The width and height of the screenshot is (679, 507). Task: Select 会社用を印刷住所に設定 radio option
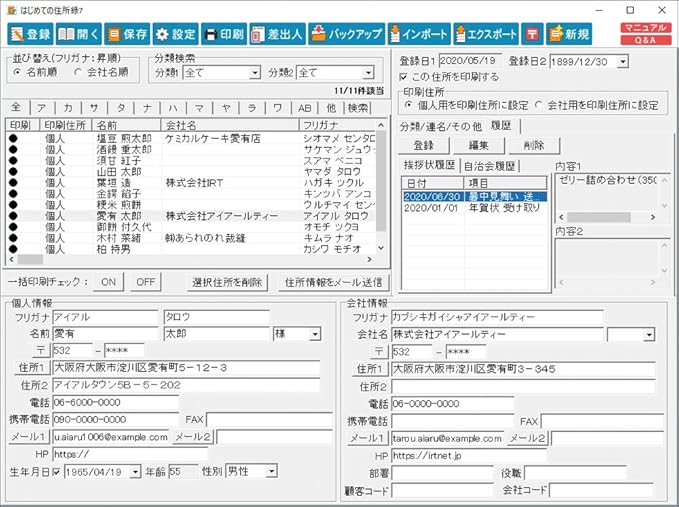pyautogui.click(x=539, y=104)
